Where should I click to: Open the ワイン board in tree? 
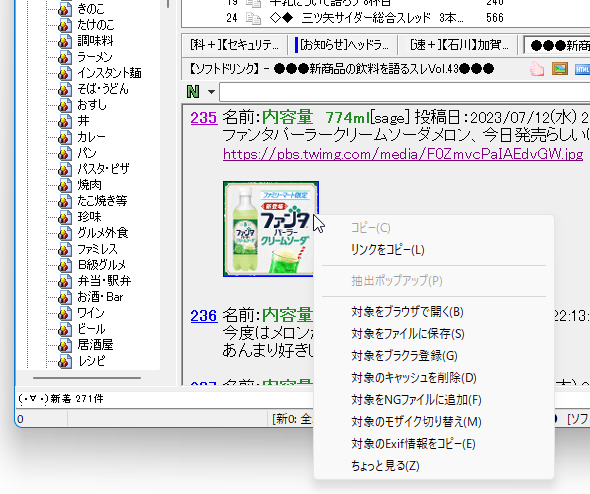click(x=91, y=313)
